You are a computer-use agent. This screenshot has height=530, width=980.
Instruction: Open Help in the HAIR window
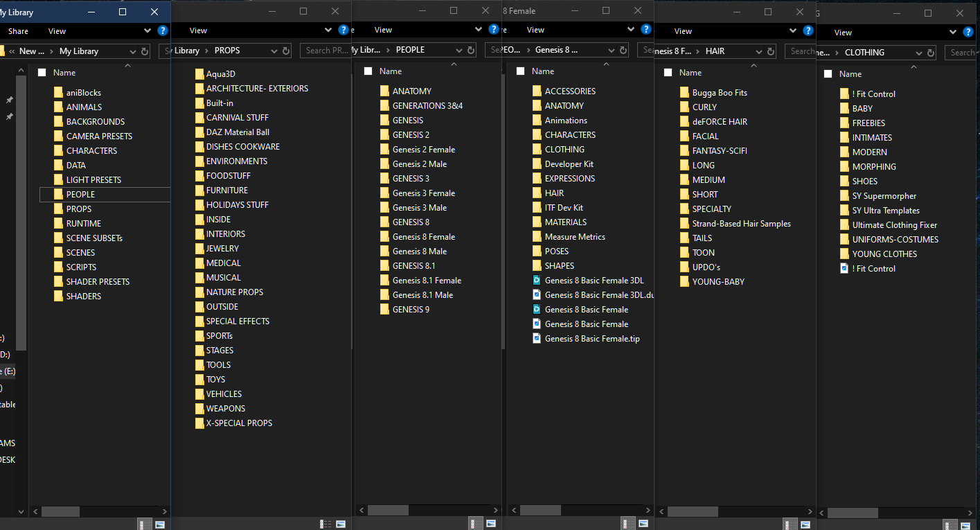pyautogui.click(x=808, y=31)
